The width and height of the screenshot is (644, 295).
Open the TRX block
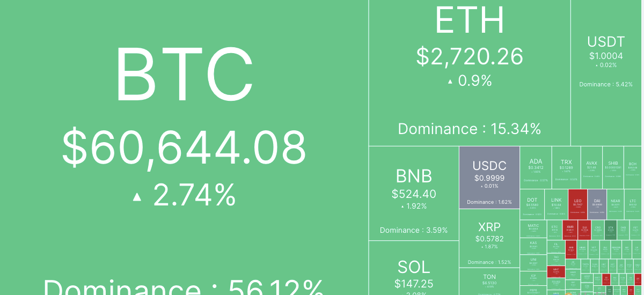pyautogui.click(x=566, y=167)
